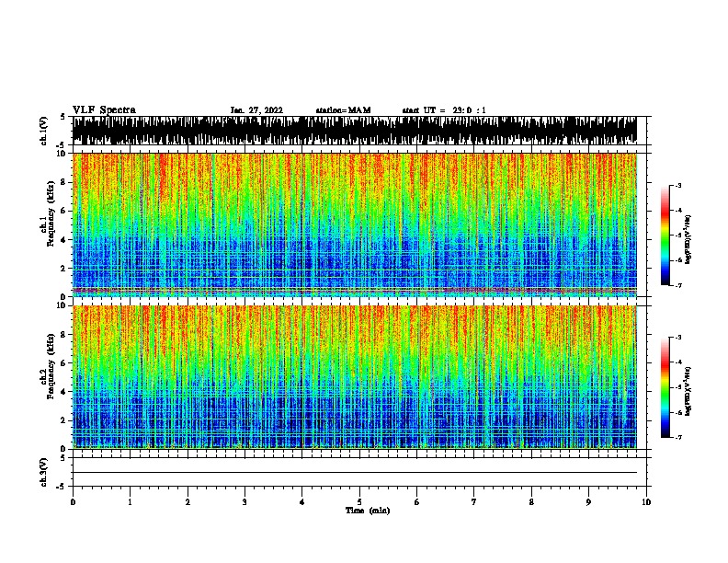Click the ch.1 color scale bar
Viewport: 728px width, 563px height.
665,236
